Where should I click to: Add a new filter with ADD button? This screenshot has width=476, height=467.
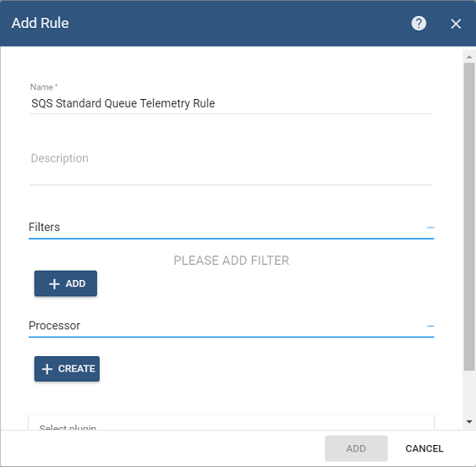(x=66, y=283)
